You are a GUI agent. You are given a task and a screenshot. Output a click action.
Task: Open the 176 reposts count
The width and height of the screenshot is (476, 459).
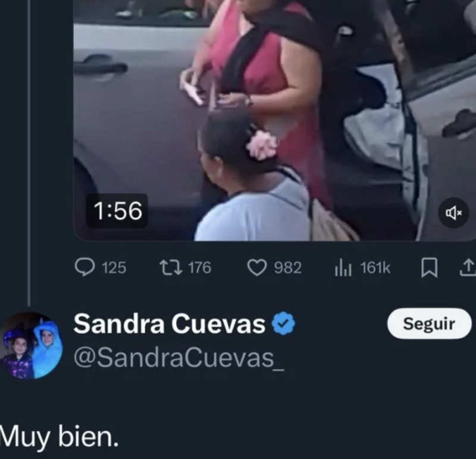click(x=199, y=268)
